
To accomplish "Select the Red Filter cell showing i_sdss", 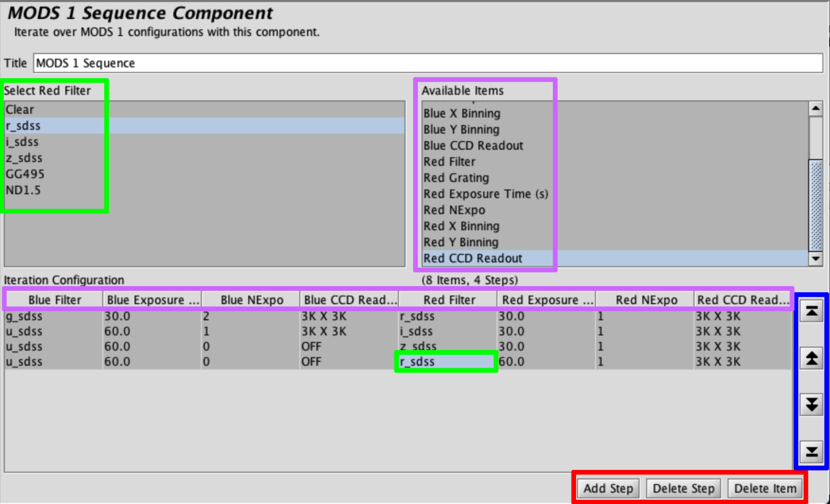I will tap(447, 331).
